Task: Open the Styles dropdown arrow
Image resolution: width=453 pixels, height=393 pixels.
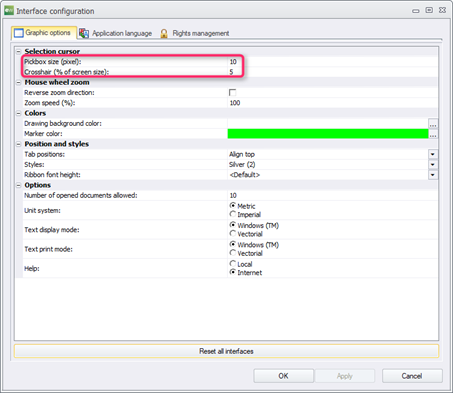Action: [x=433, y=165]
